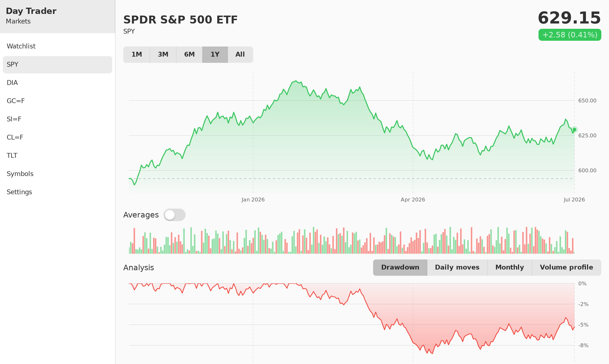Switch to the 3M range

click(163, 54)
